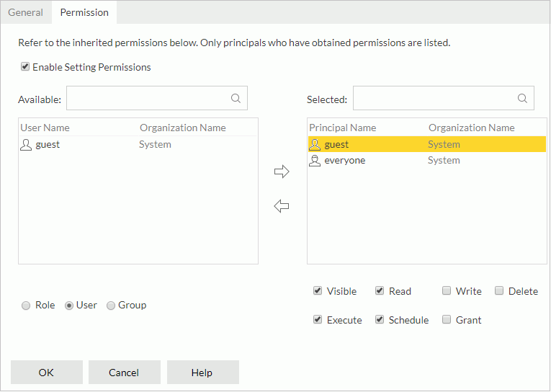
Task: Click Principal Name column header
Action: 343,128
